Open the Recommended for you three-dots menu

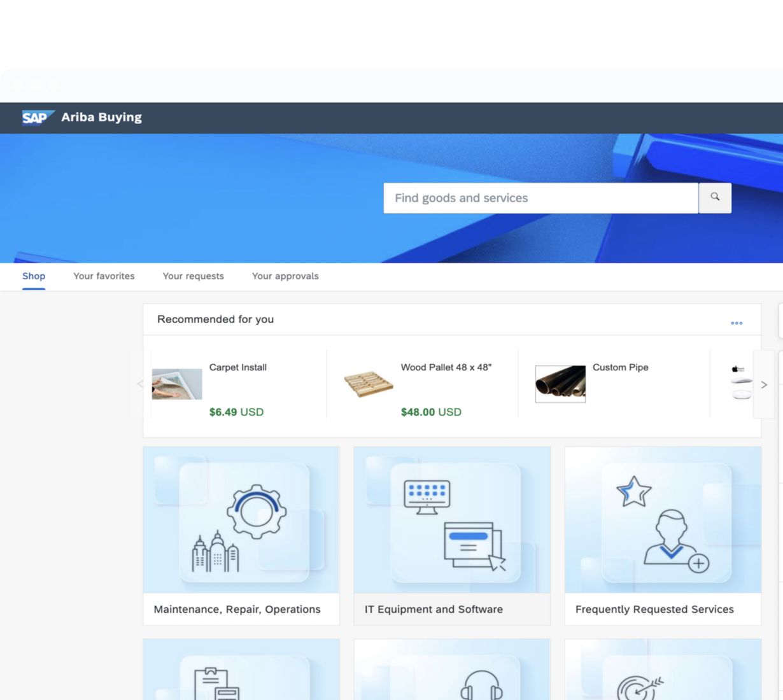[x=737, y=323]
